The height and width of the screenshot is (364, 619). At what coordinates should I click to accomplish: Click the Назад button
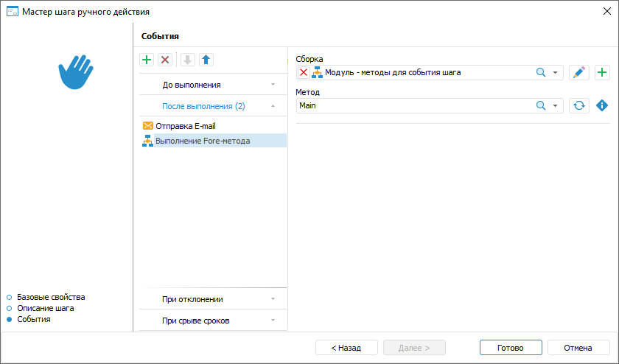pyautogui.click(x=346, y=347)
